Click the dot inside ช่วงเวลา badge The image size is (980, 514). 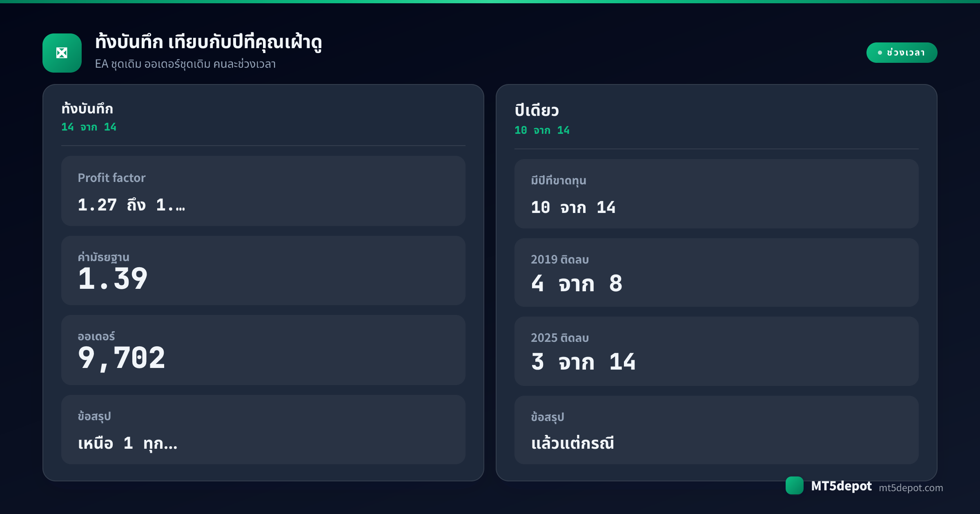(x=880, y=53)
